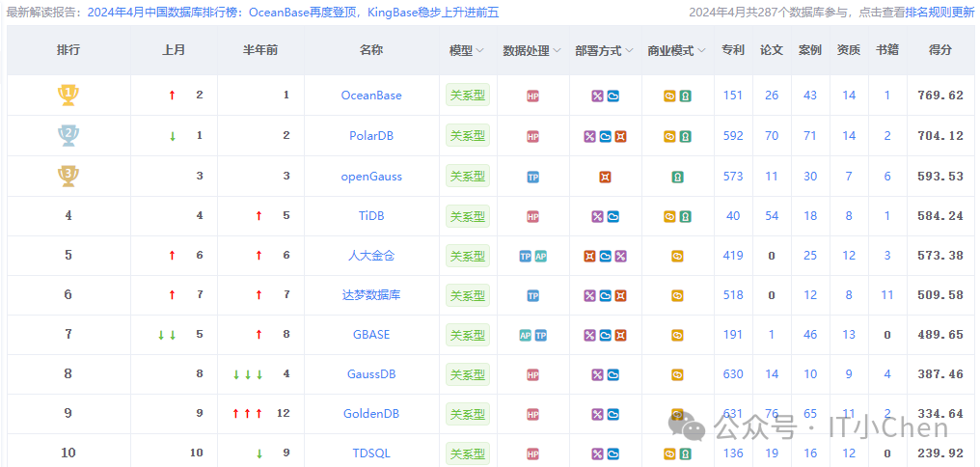980x467 pixels.
Task: Click yellow business-mode icon in GBASE row
Action: coord(677,335)
